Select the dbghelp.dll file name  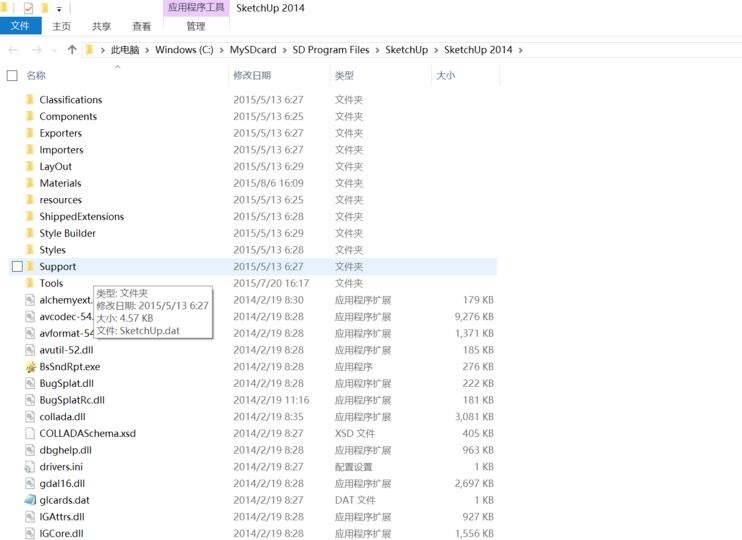tap(65, 450)
